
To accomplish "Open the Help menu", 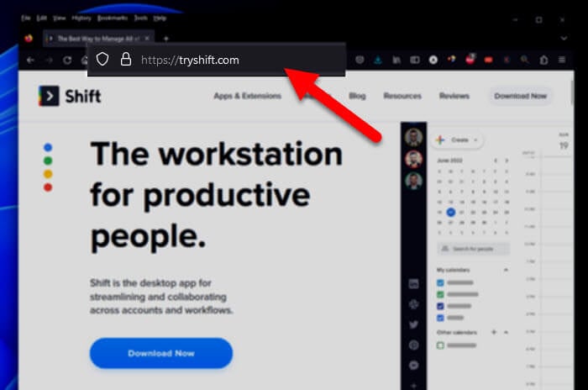I will coord(160,18).
